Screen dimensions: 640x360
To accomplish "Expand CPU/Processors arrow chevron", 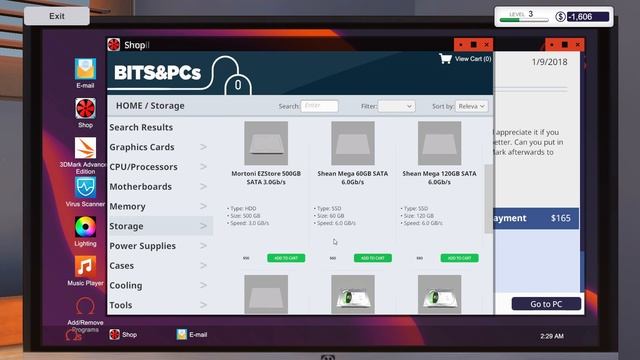I will tap(203, 167).
